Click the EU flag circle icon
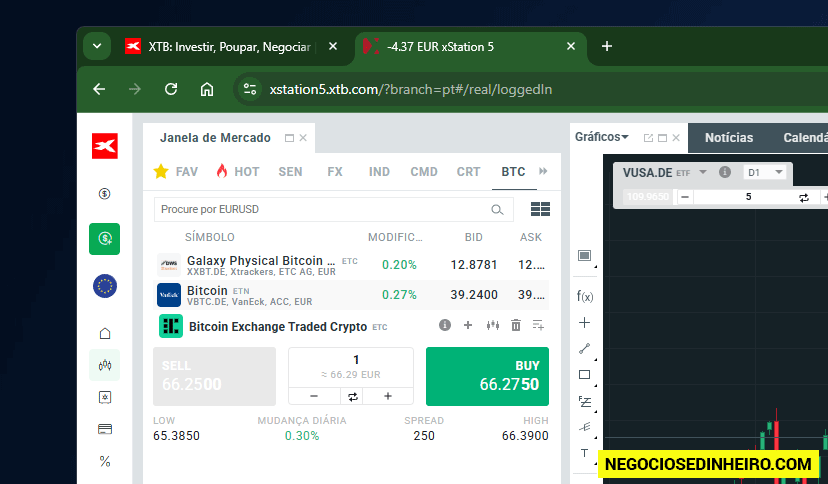828x484 pixels. 105,286
